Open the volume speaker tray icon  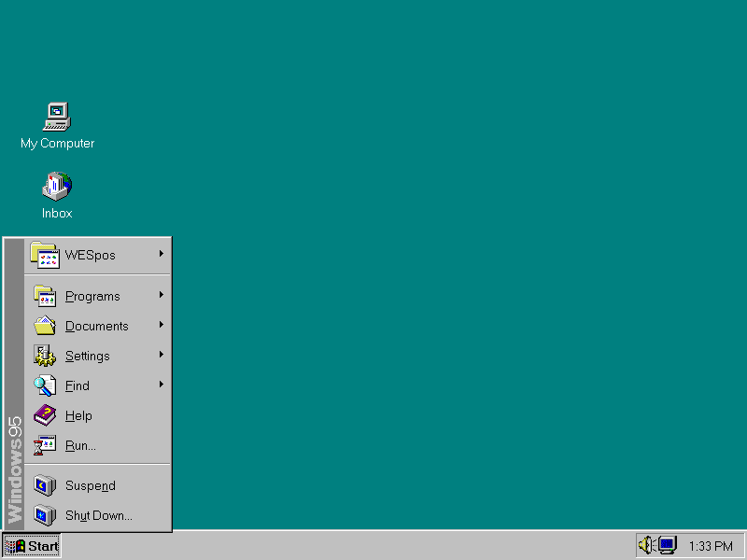[647, 545]
